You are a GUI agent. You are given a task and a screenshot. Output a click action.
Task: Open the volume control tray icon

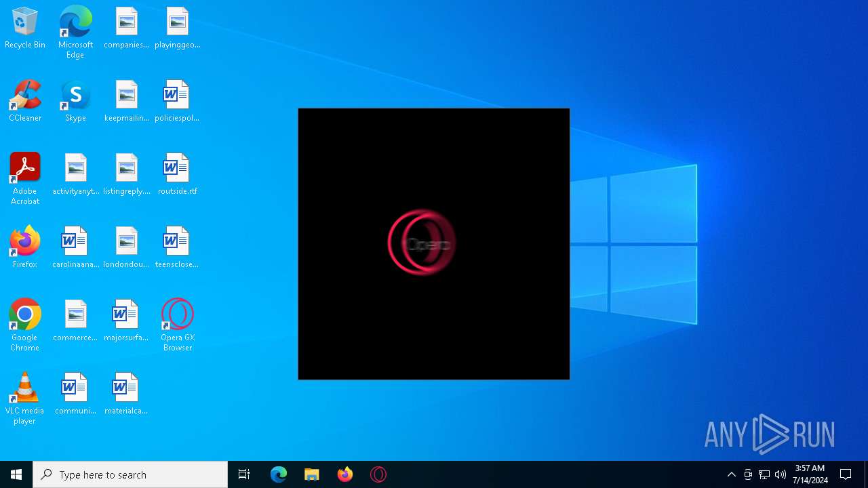coord(781,474)
